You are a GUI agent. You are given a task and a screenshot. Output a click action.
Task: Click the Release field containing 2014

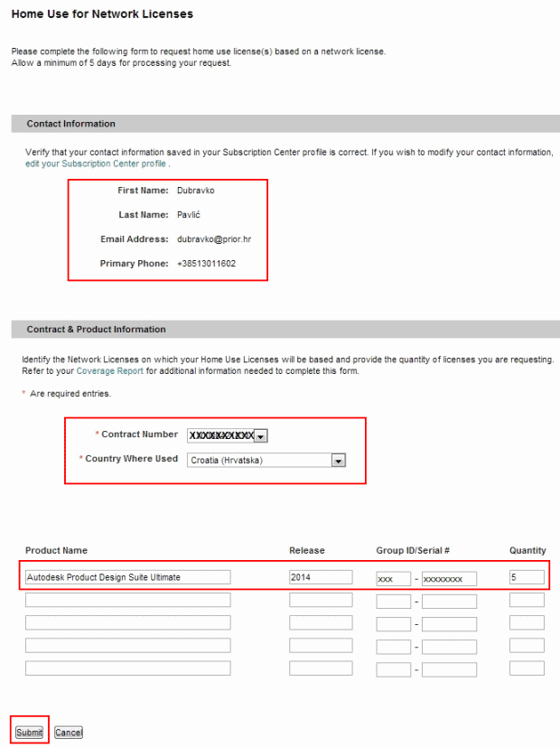pyautogui.click(x=321, y=577)
